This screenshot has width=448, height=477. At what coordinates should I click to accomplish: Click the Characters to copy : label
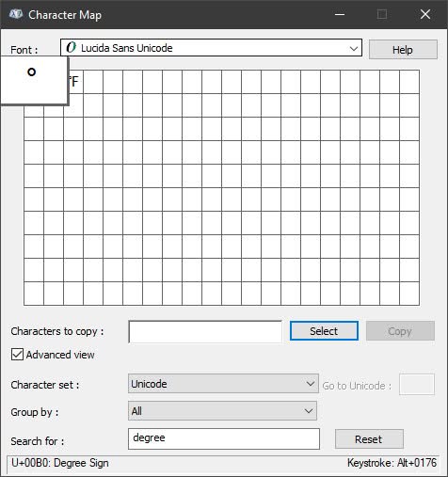tap(57, 331)
